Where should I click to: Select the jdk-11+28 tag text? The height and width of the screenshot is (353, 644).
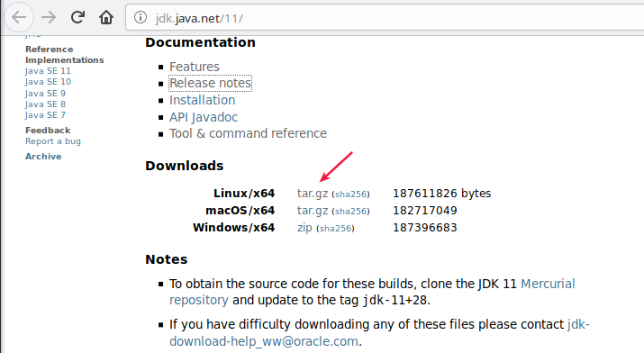coord(395,301)
